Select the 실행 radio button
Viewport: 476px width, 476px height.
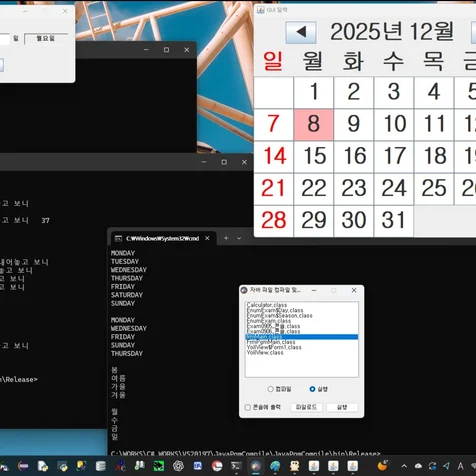[312, 389]
